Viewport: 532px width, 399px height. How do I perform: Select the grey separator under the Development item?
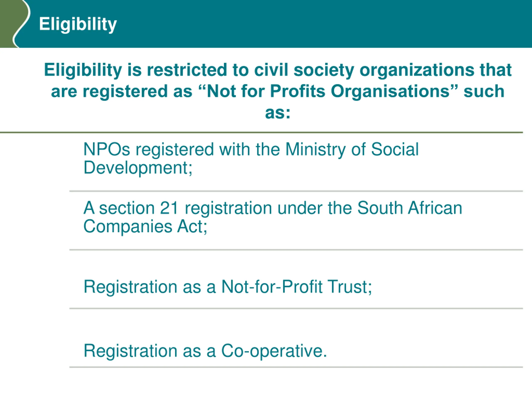pos(296,191)
